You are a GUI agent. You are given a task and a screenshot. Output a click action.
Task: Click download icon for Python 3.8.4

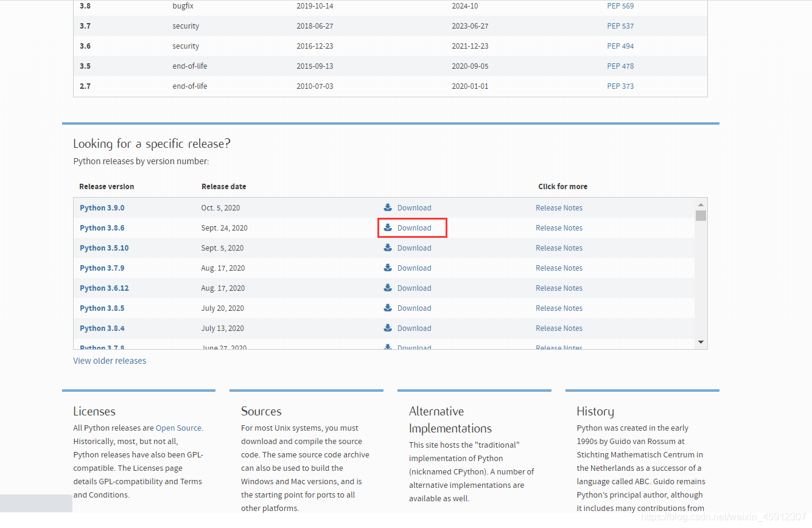388,328
